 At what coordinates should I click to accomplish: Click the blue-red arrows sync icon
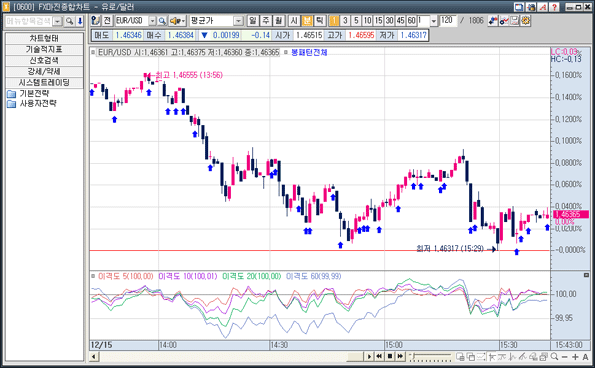tap(493, 20)
